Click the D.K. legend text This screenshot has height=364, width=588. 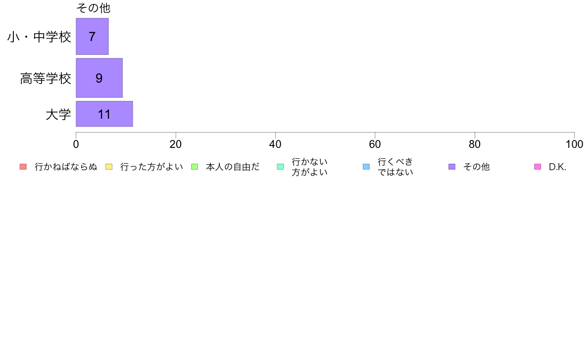coord(558,167)
